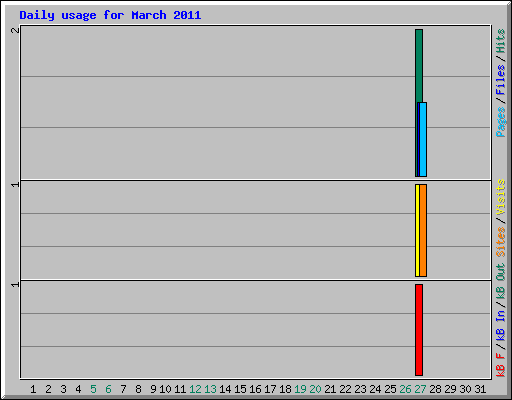Screen dimensions: 512x400
Task: Click the 'Visits' legend label
Action: tap(500, 197)
